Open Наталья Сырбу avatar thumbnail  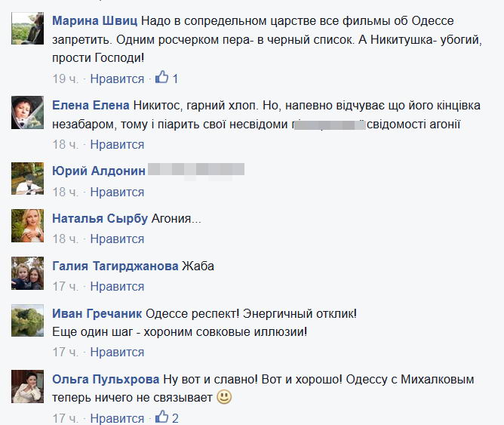27,226
